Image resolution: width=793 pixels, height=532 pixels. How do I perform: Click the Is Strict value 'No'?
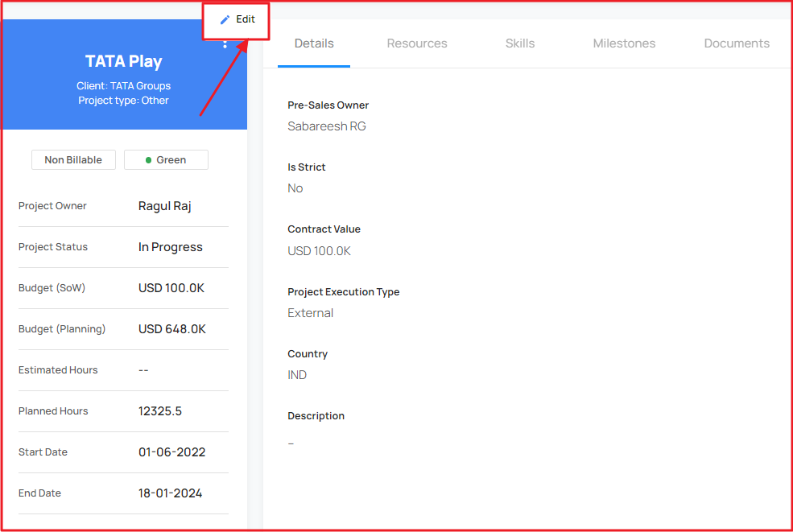coord(295,188)
